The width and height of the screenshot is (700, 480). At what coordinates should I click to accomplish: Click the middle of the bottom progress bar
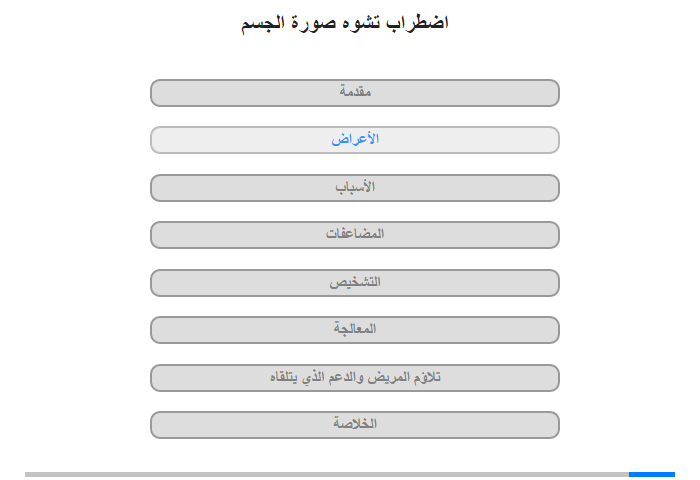pos(350,474)
